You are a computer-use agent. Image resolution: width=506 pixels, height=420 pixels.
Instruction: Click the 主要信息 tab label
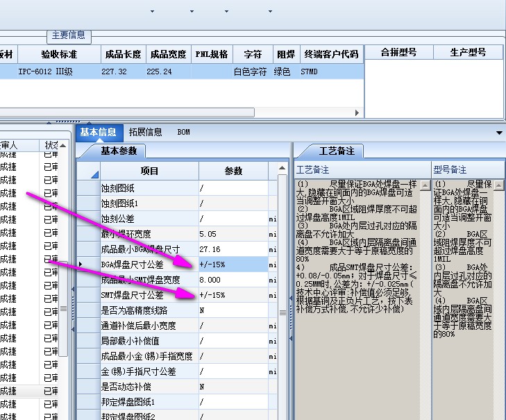69,35
